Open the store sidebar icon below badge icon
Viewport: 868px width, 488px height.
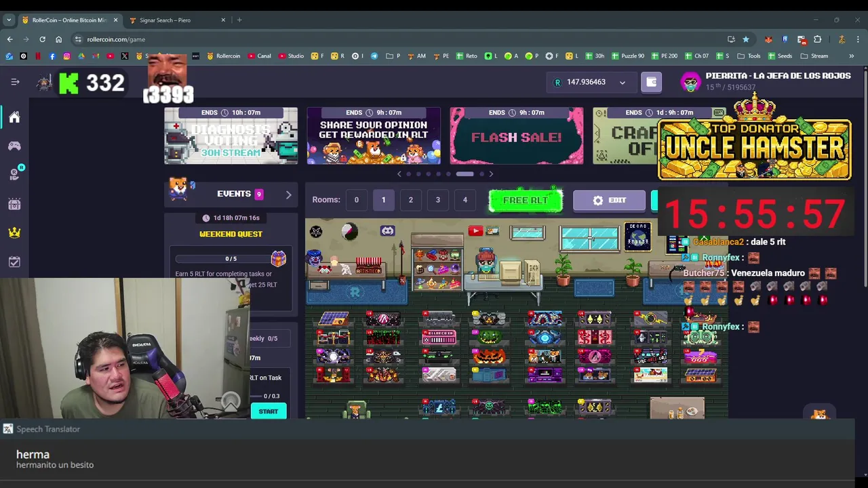(x=14, y=204)
